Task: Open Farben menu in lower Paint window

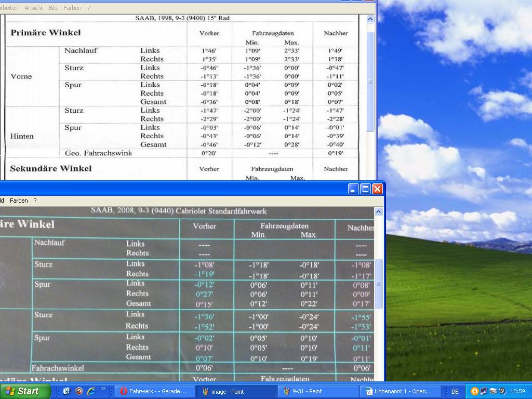Action: (x=19, y=201)
